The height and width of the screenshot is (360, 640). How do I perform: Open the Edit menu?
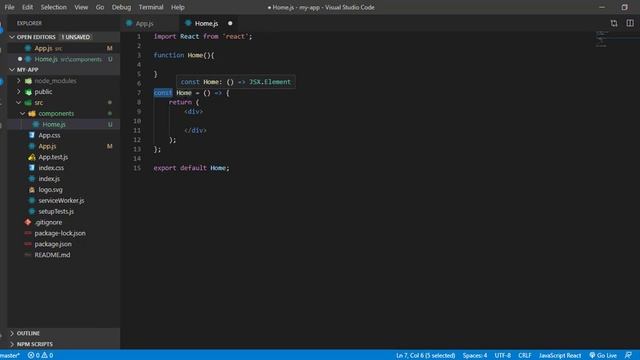27,7
